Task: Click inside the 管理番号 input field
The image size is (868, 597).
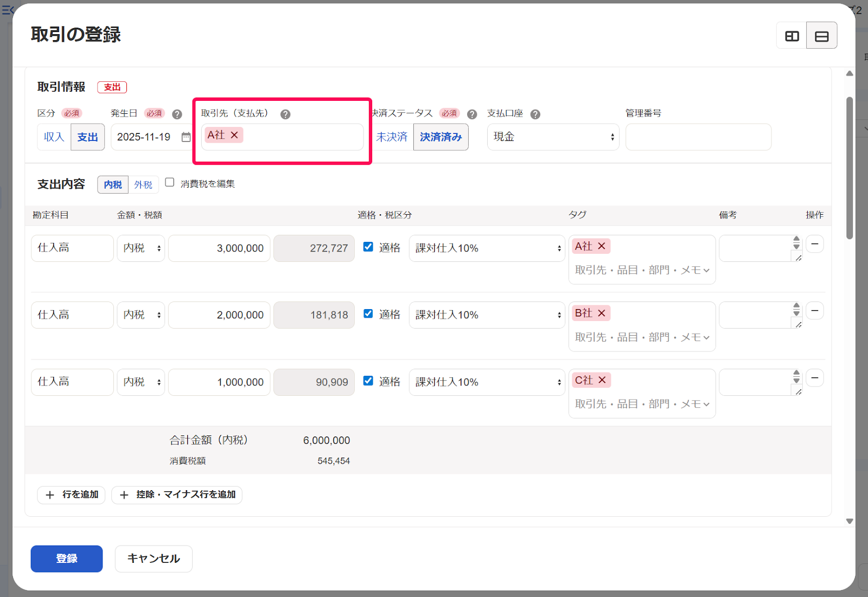Action: coord(698,137)
